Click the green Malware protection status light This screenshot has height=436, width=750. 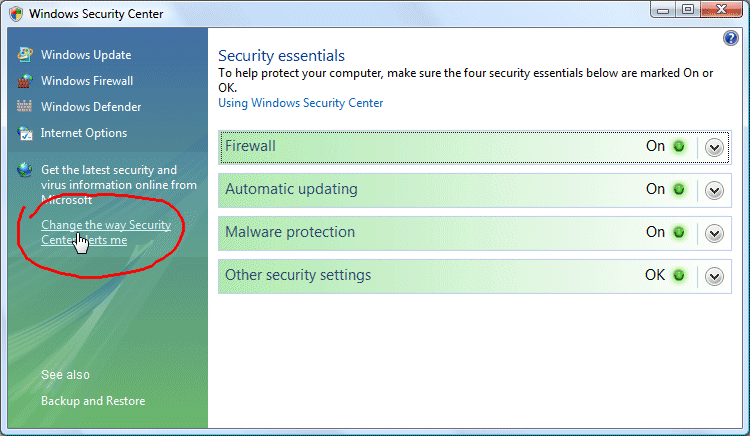[679, 232]
